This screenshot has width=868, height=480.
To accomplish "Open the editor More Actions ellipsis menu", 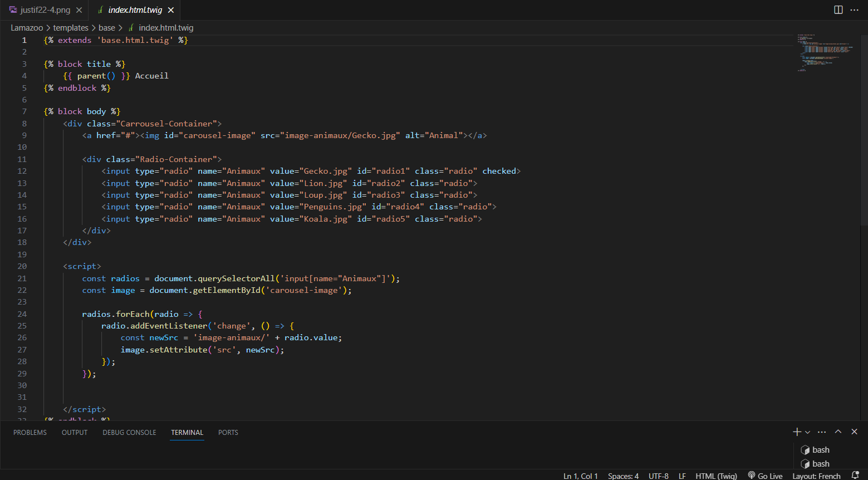I will coord(855,10).
